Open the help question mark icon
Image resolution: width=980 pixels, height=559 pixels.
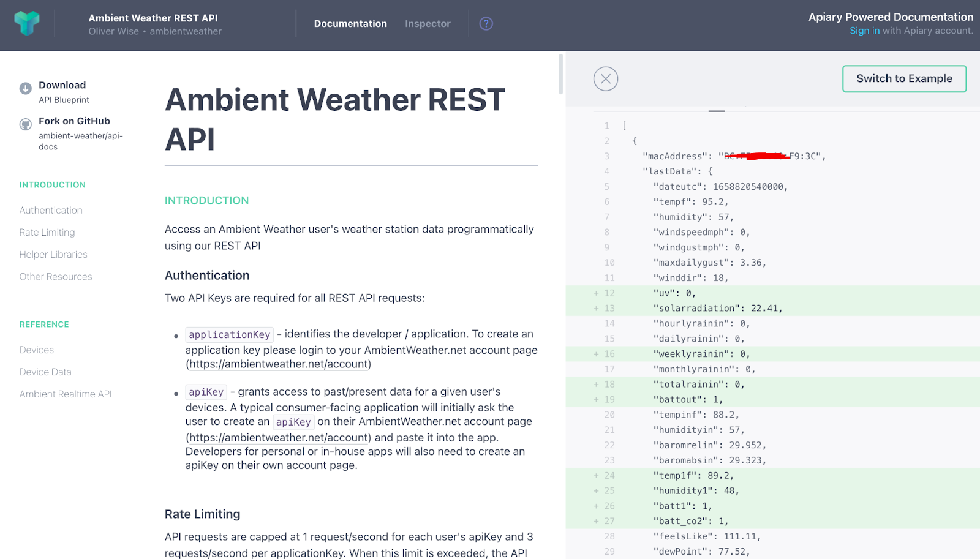pos(486,24)
